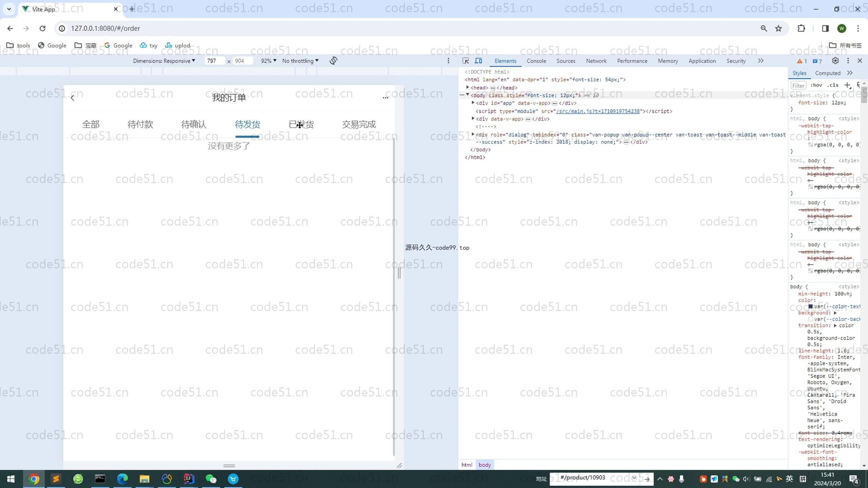Open File Explorer from the taskbar
Screen dimensions: 868x488
pos(144,479)
